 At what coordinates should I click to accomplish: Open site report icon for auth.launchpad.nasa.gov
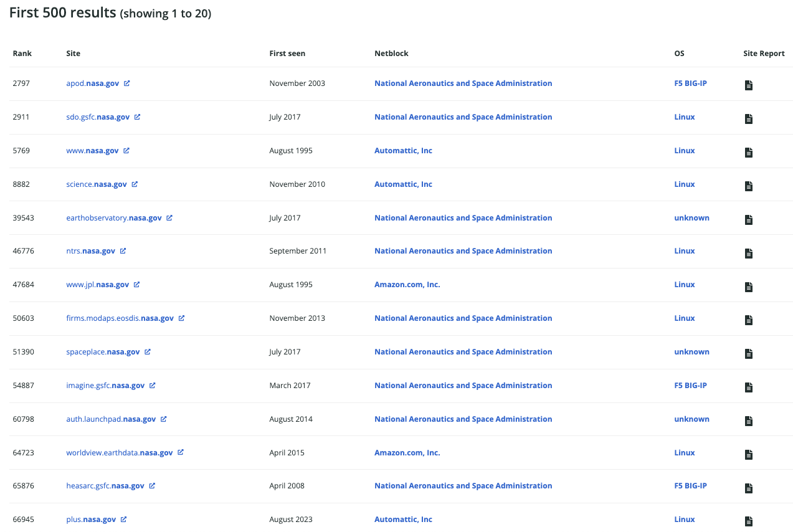[749, 421]
